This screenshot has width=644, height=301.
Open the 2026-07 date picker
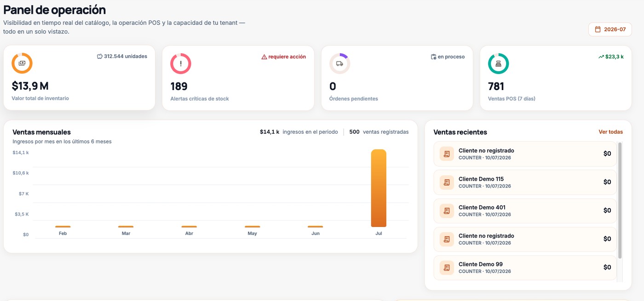(610, 29)
